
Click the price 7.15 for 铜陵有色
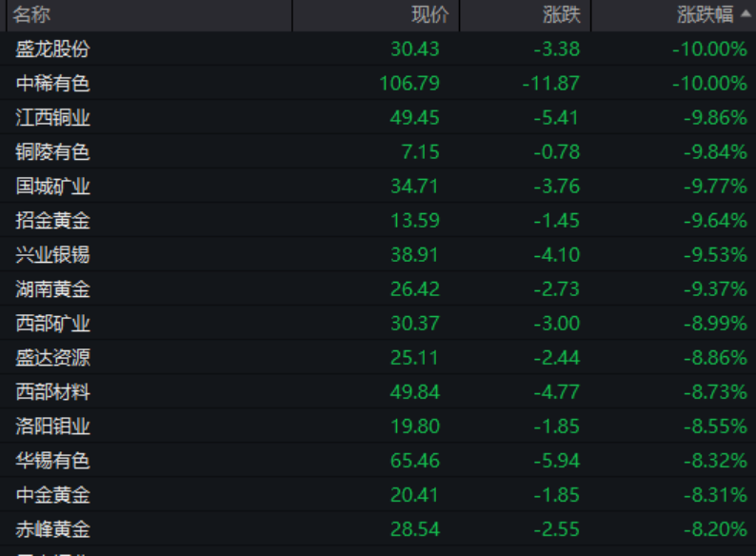pyautogui.click(x=421, y=152)
